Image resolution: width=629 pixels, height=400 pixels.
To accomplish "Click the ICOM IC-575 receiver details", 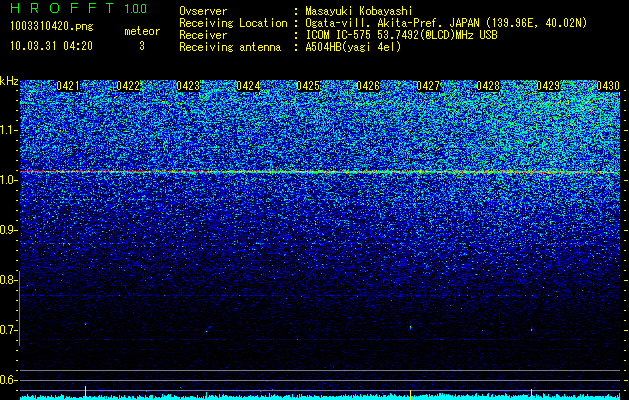I will point(401,35).
